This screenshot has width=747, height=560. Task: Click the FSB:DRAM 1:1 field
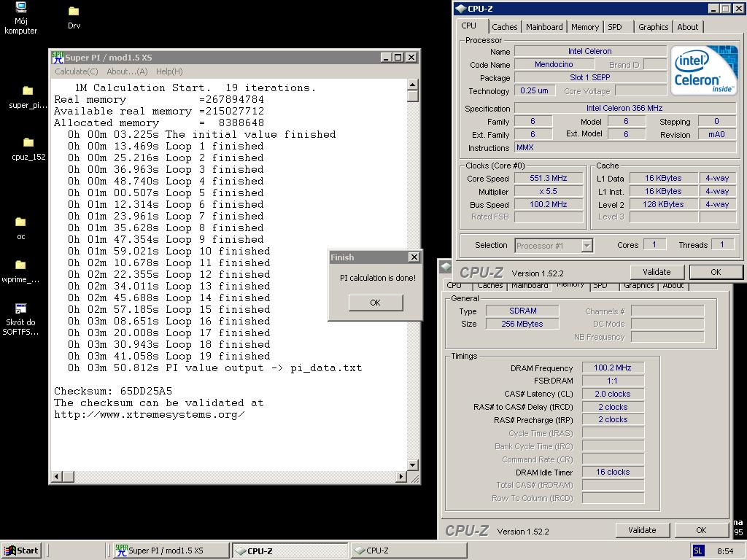pyautogui.click(x=613, y=381)
